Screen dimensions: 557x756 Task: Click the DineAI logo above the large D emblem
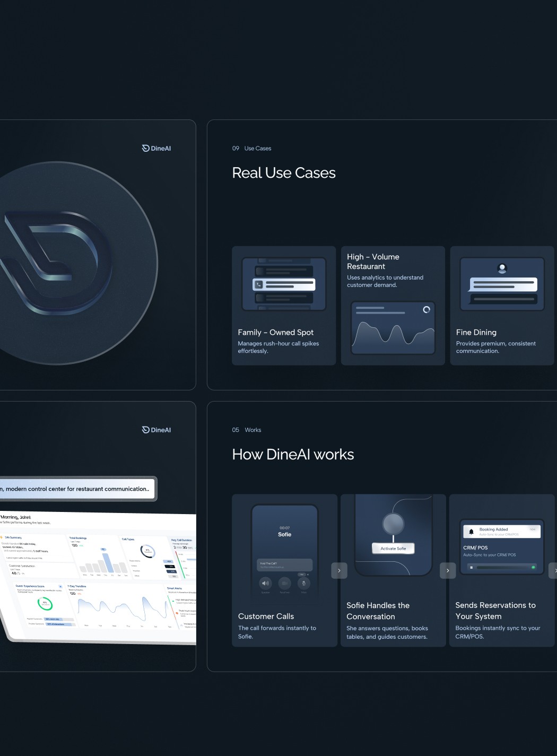point(156,149)
